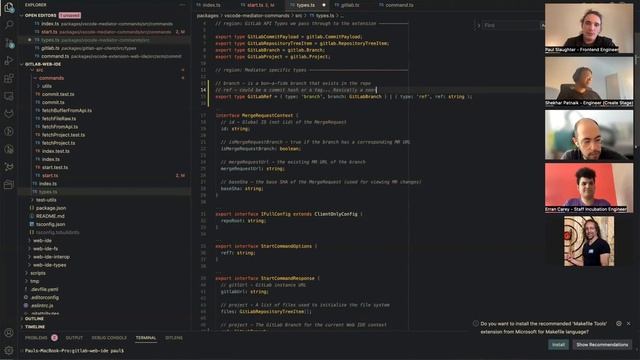
Task: Open commit.test.ts in file tree
Action: 58,94
